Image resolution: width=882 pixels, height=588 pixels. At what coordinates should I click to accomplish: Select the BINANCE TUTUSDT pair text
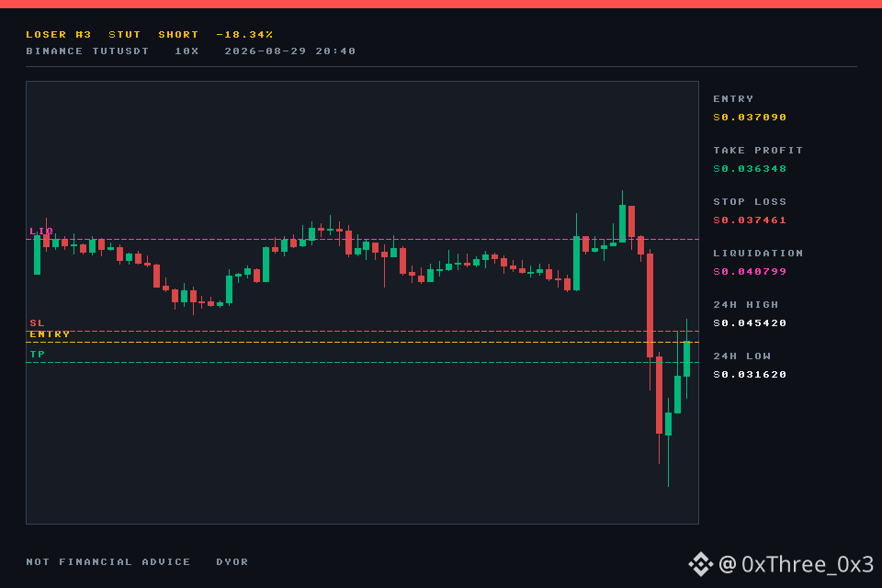(87, 51)
